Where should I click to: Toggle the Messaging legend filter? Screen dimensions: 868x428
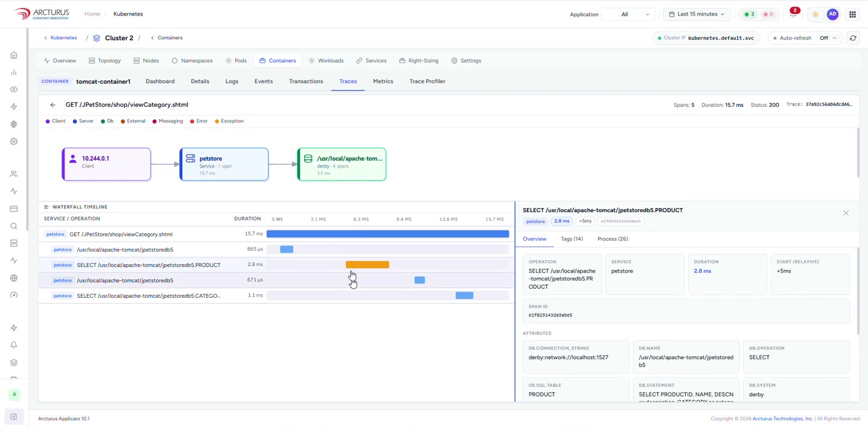(x=168, y=121)
